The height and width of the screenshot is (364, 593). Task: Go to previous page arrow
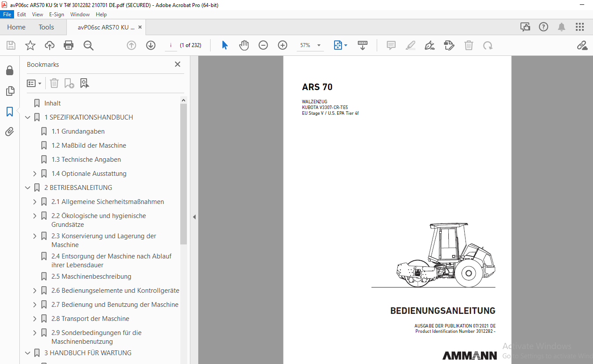131,45
